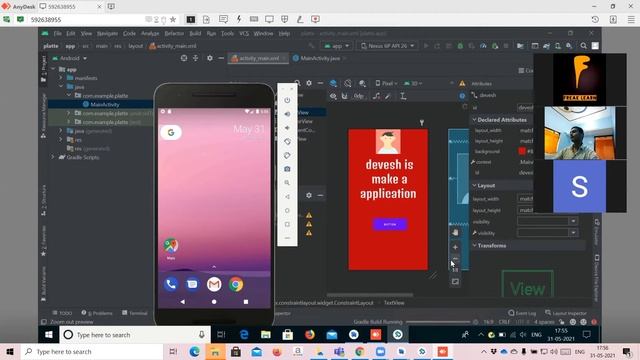
Task: Rotate emulator right
Action: 287,156
